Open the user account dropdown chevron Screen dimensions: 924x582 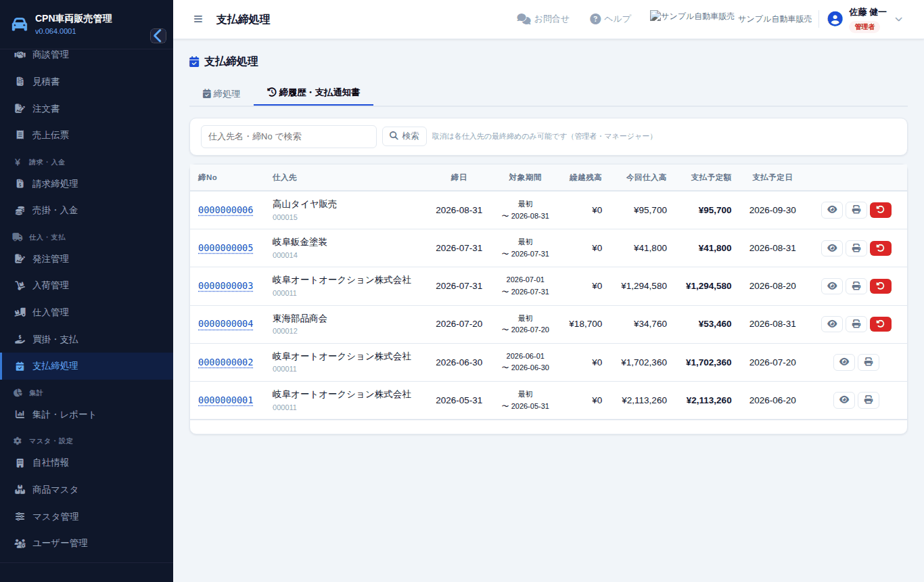click(899, 19)
